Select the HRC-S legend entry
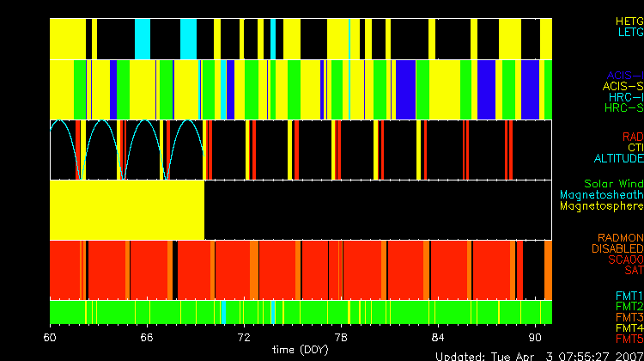This screenshot has width=644, height=361. click(x=623, y=108)
